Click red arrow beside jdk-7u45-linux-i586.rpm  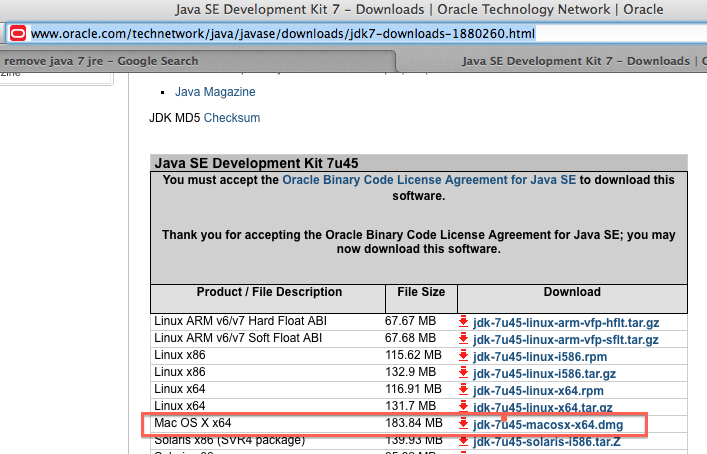pyautogui.click(x=464, y=355)
